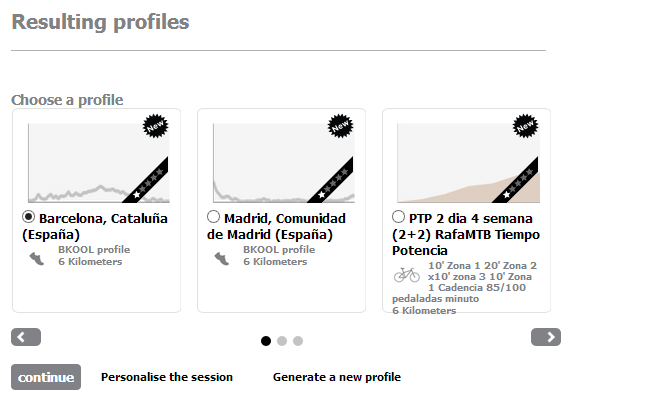Click Generate a new profile link
Viewport: 671px width, 399px height.
click(337, 377)
